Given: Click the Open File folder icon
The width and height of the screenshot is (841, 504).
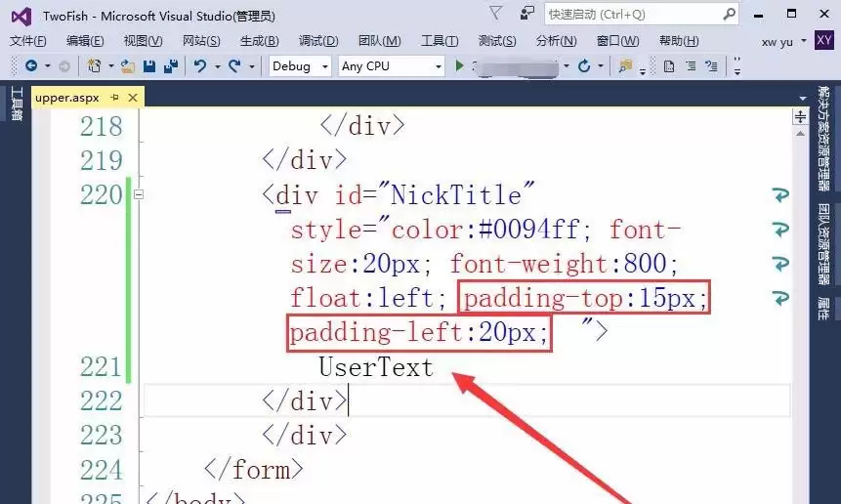Looking at the screenshot, I should (x=128, y=66).
